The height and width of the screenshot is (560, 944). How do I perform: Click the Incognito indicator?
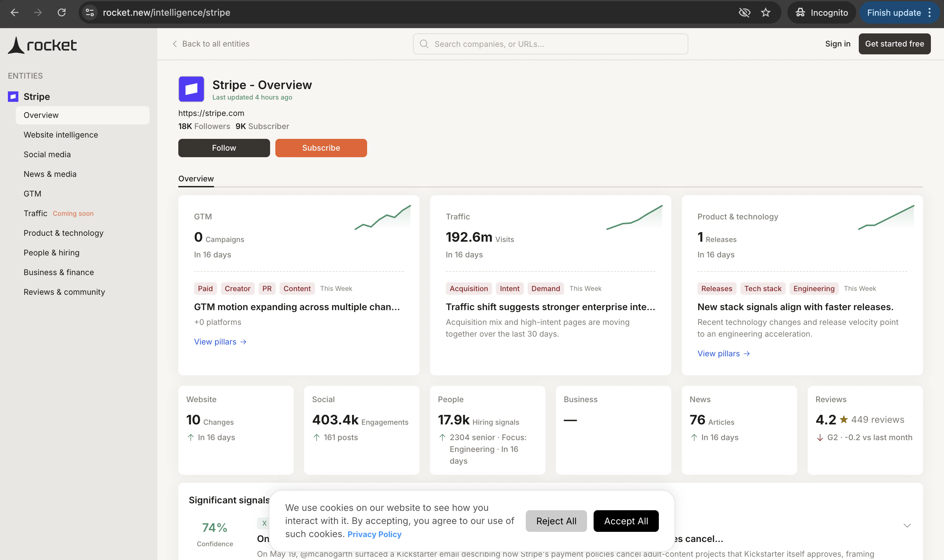coord(822,12)
